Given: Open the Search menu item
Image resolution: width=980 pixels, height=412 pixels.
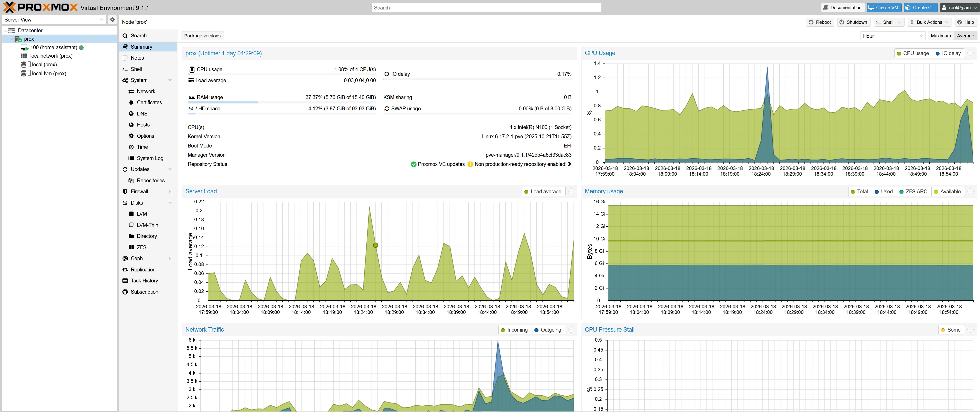Looking at the screenshot, I should (148, 36).
